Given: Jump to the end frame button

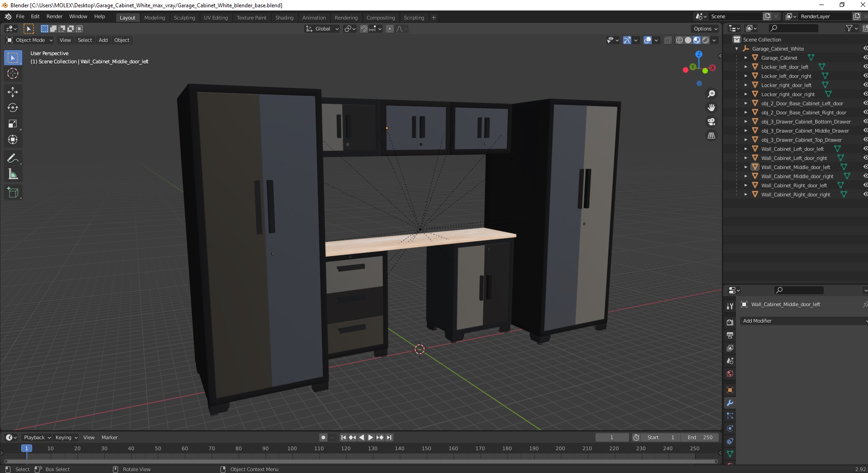Looking at the screenshot, I should [389, 437].
